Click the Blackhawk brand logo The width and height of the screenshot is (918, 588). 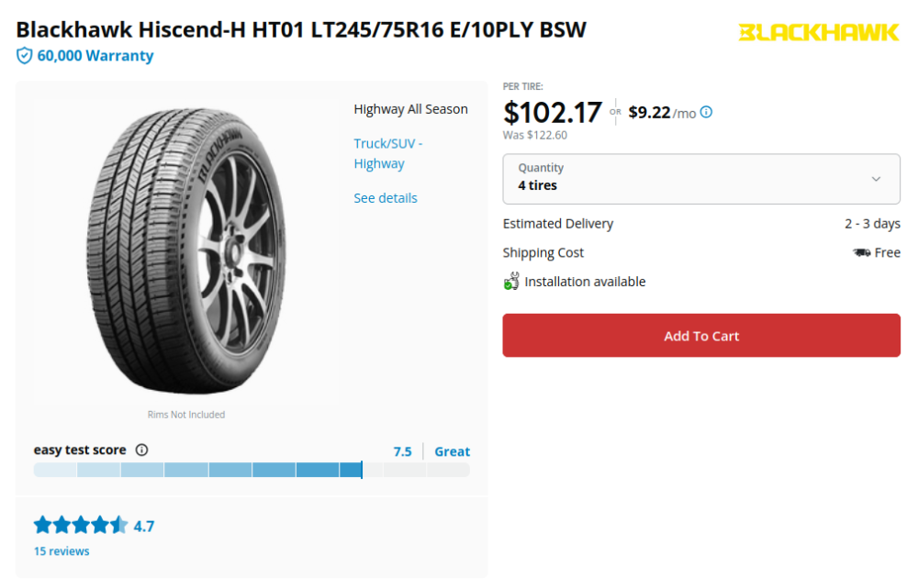click(x=818, y=33)
